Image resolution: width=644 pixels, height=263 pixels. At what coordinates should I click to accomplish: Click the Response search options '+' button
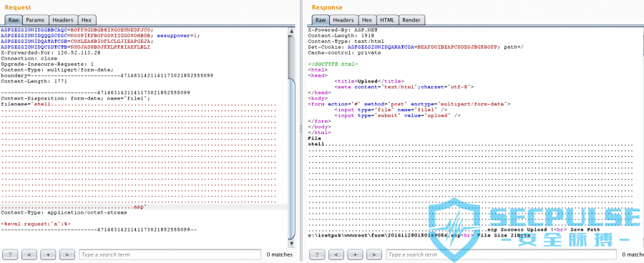coord(355,254)
